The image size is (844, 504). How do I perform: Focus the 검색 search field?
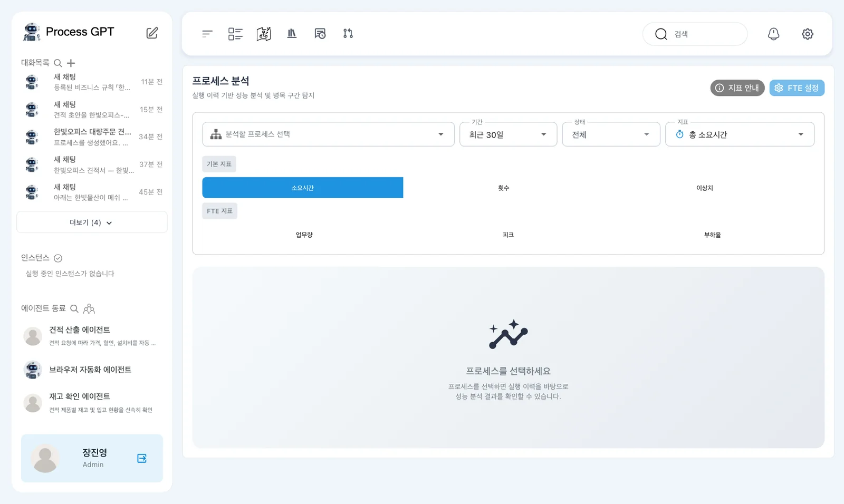[x=695, y=34]
